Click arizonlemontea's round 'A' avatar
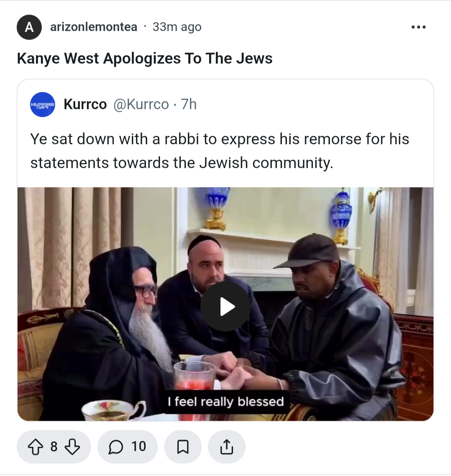Image resolution: width=451 pixels, height=476 pixels. [29, 27]
